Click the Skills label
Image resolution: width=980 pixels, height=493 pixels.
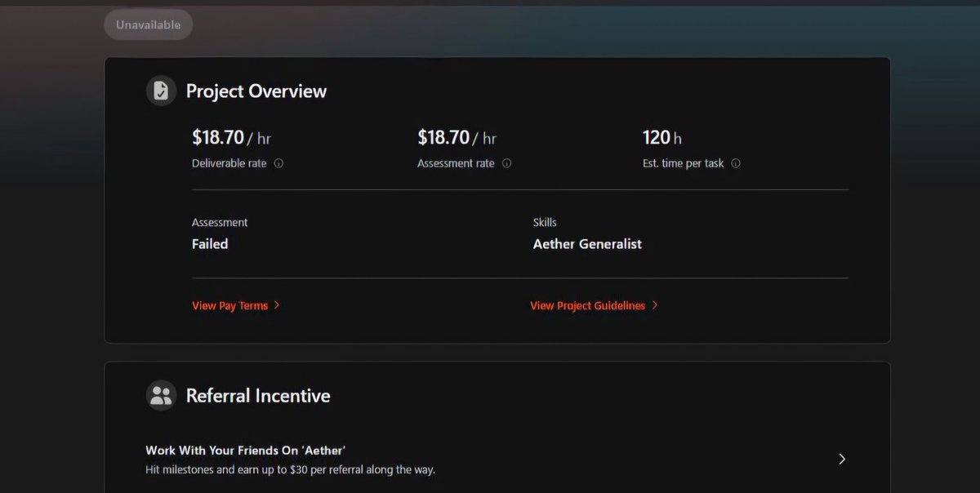[545, 222]
